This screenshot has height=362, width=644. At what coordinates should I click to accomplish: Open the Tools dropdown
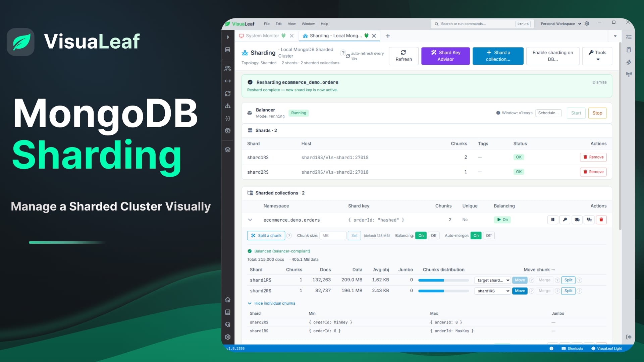point(597,56)
